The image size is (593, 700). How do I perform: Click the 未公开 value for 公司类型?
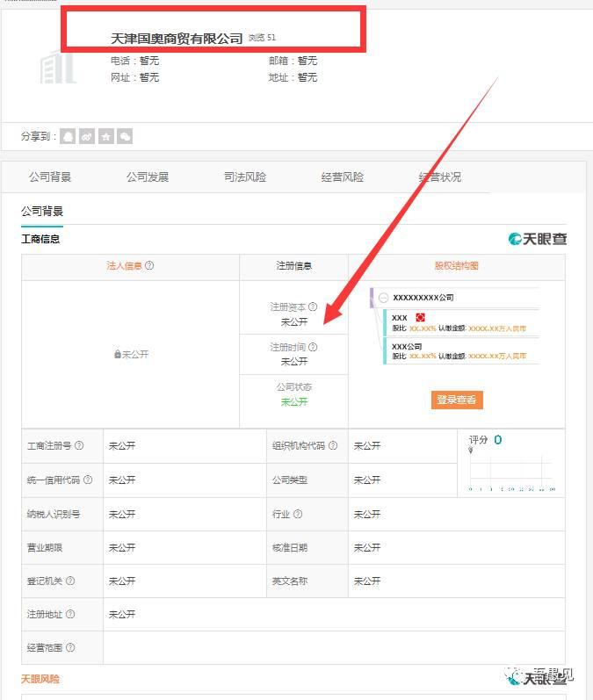pyautogui.click(x=367, y=480)
